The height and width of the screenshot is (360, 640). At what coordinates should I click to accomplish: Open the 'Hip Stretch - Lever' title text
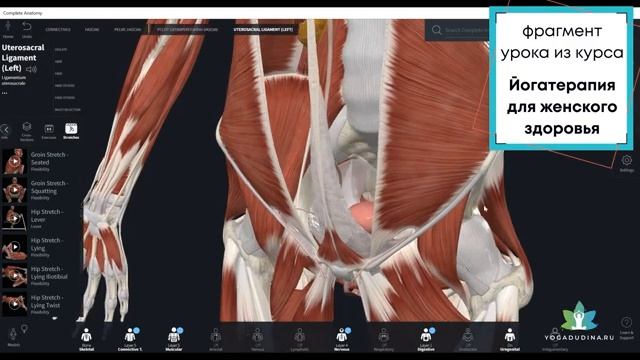click(x=47, y=216)
